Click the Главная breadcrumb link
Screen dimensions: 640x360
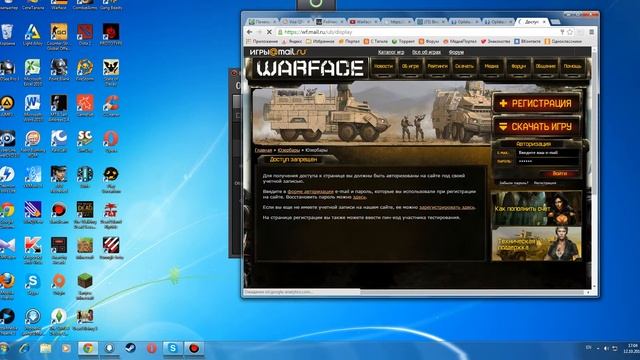[x=263, y=150]
